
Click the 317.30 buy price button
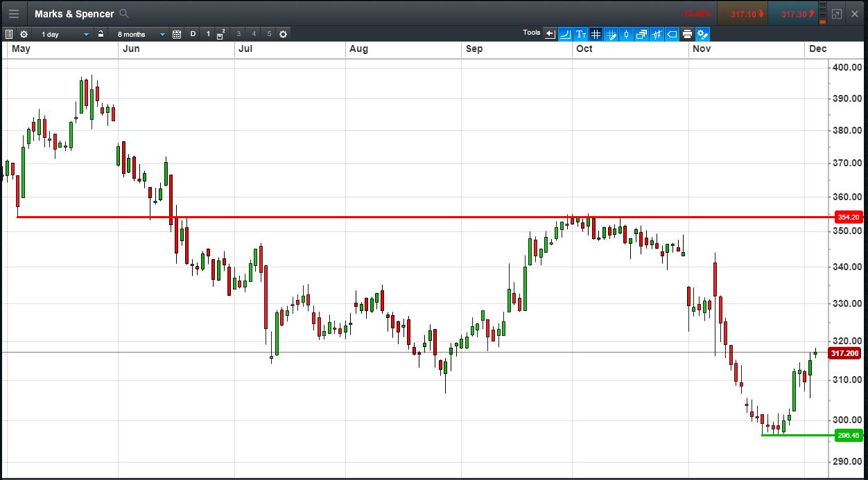(794, 14)
